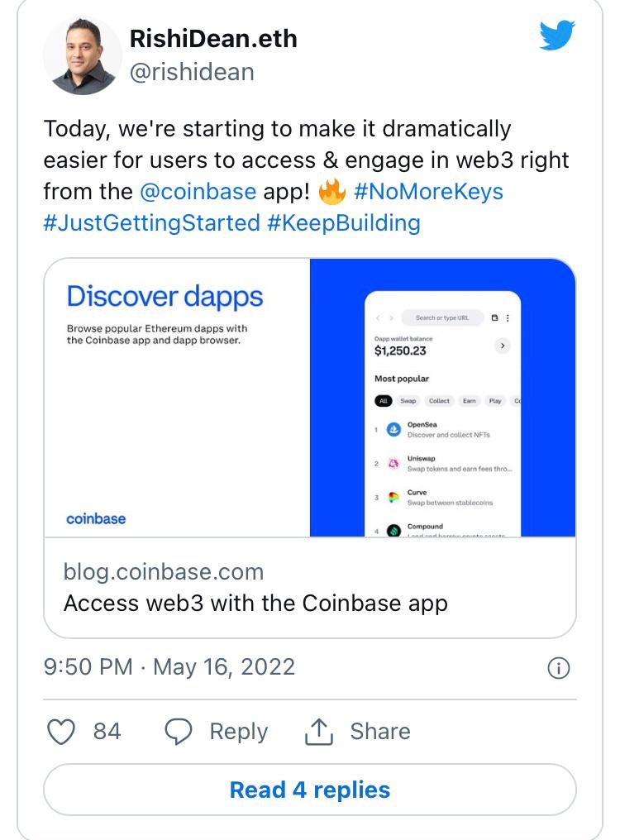The width and height of the screenshot is (620, 840).
Task: Click the Curve dapp icon
Action: (393, 498)
